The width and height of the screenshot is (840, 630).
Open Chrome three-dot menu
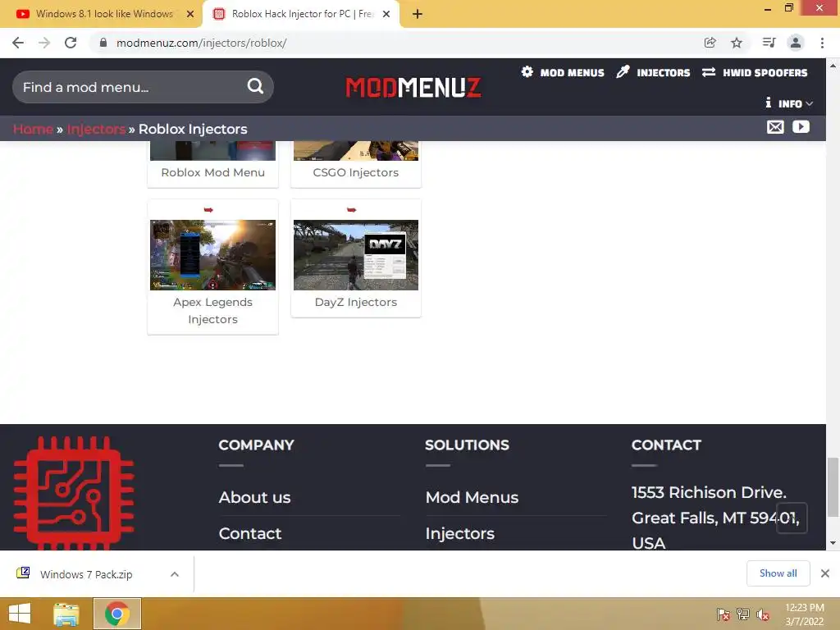point(822,43)
